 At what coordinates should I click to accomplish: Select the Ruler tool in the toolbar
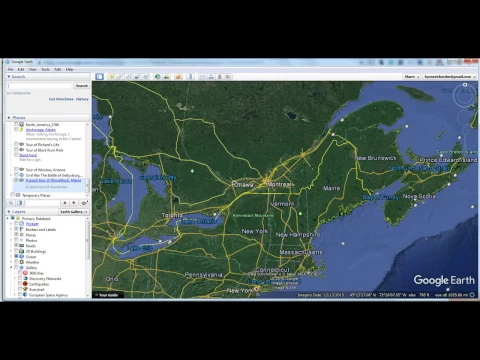[x=191, y=77]
